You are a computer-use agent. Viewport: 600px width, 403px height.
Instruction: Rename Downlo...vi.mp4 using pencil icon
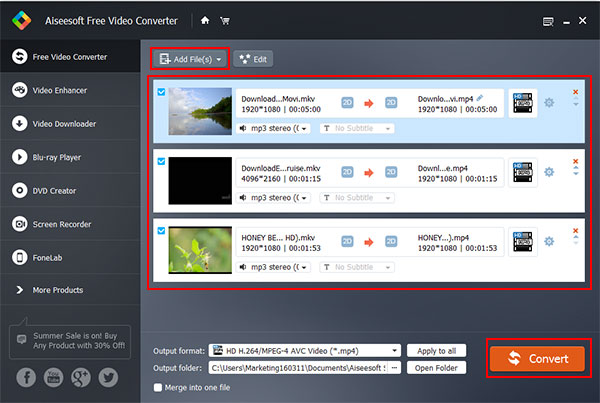click(x=480, y=98)
